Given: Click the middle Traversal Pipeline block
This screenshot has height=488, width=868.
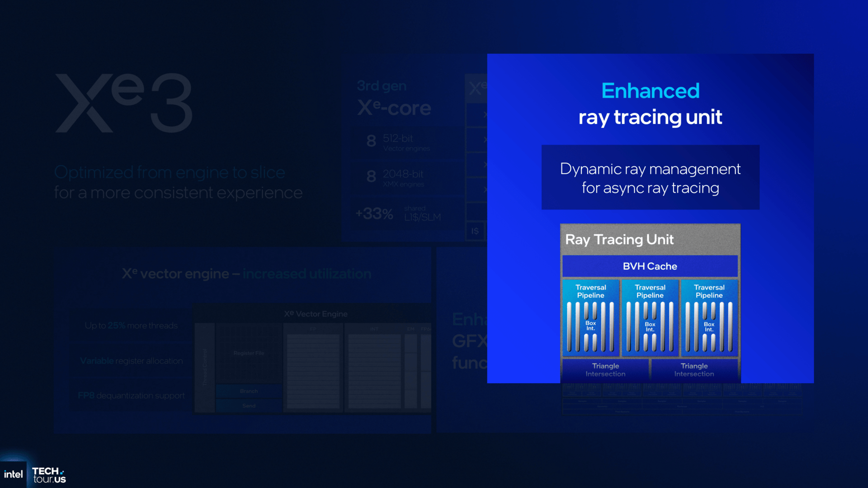Looking at the screenshot, I should coord(650,317).
